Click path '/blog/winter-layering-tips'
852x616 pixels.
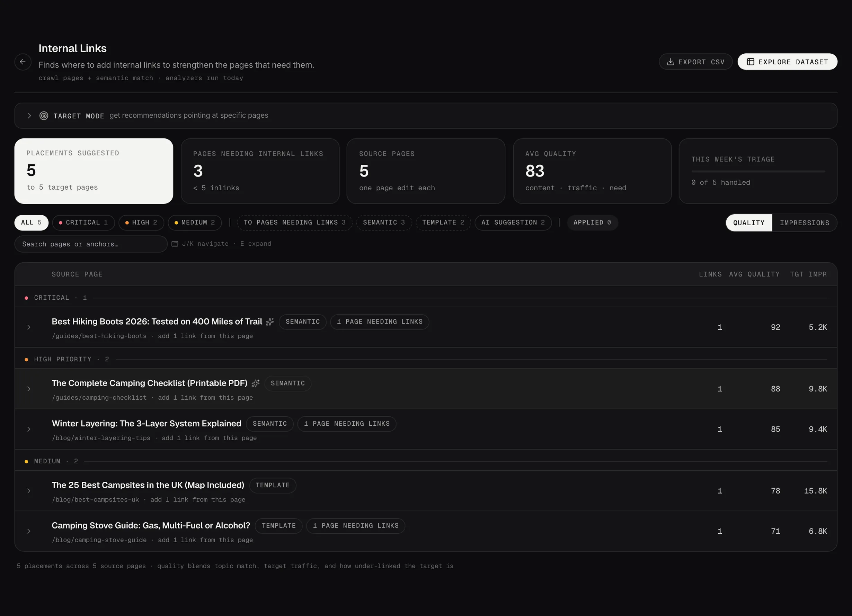pos(101,438)
